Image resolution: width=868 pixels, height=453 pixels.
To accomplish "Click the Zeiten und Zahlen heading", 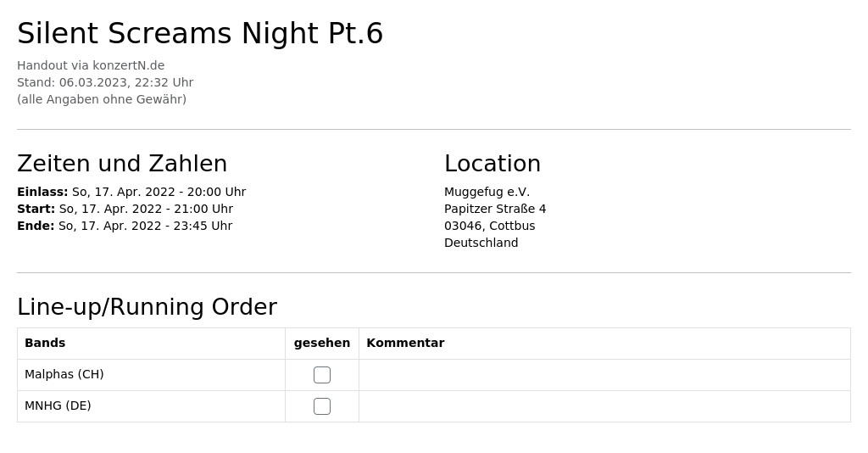I will click(122, 164).
